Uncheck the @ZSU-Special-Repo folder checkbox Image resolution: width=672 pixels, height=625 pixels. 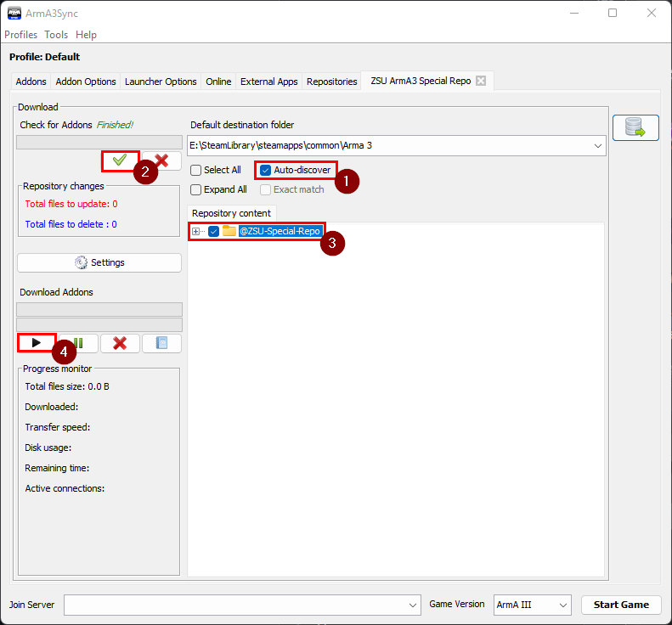click(x=214, y=231)
